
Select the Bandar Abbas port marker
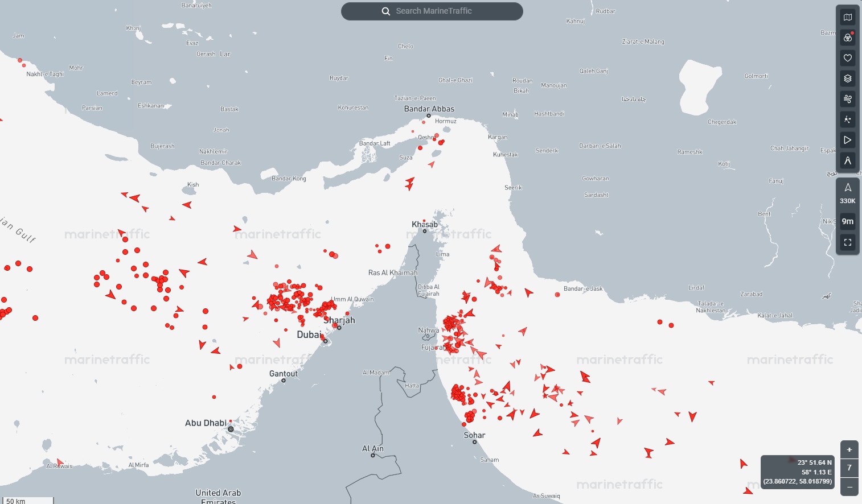tap(428, 115)
